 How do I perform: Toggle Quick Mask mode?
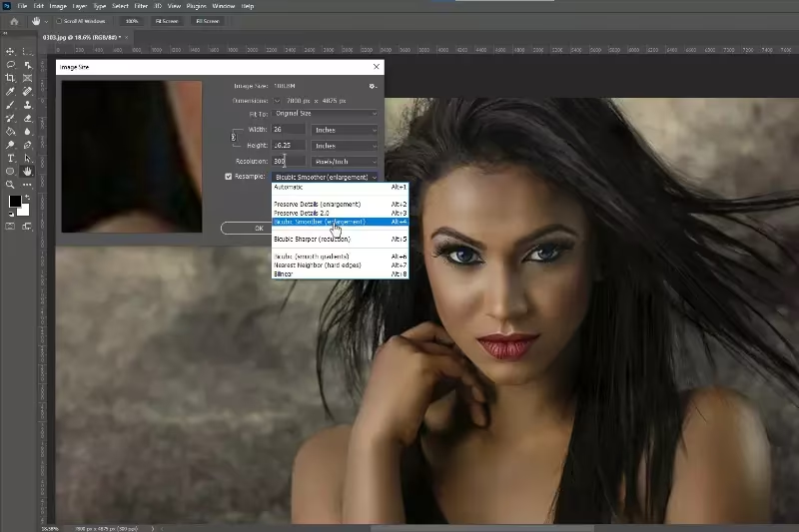click(10, 227)
